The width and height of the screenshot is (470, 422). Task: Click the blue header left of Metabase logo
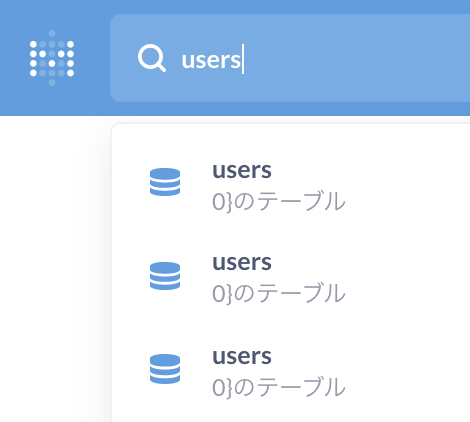pyautogui.click(x=13, y=58)
